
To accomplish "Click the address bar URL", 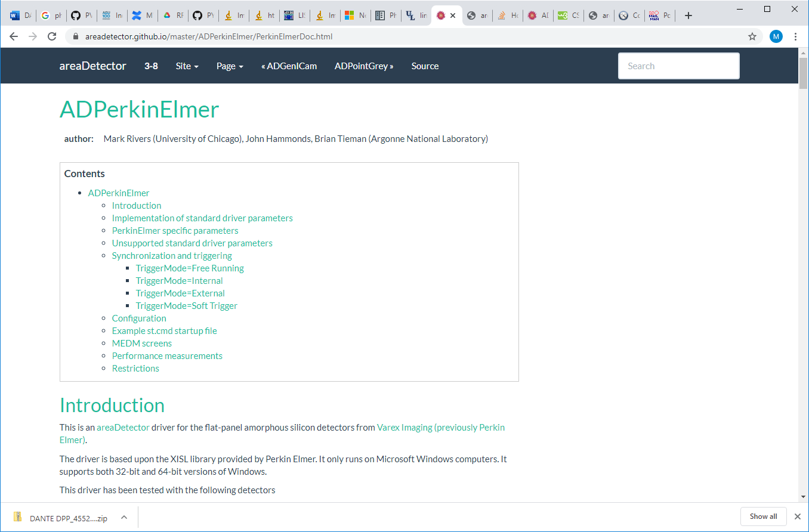I will tap(209, 36).
